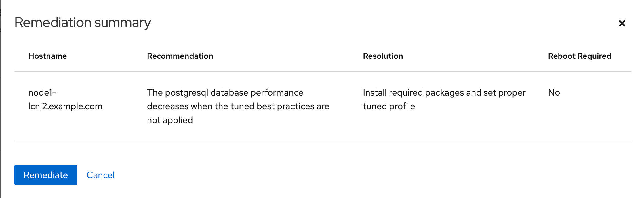The height and width of the screenshot is (198, 644).
Task: Click the postgresql performance recommendation text
Action: coord(238,106)
